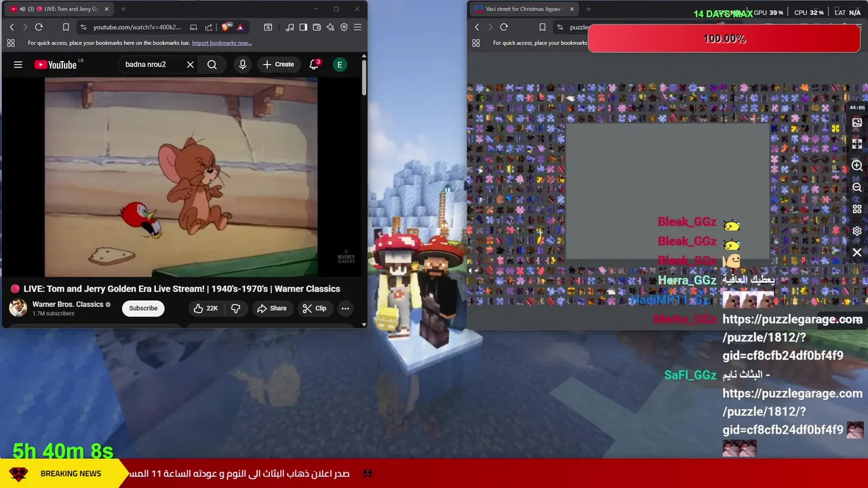Open the 'E' account avatar menu
Screen dimensions: 868x488
click(x=340, y=64)
